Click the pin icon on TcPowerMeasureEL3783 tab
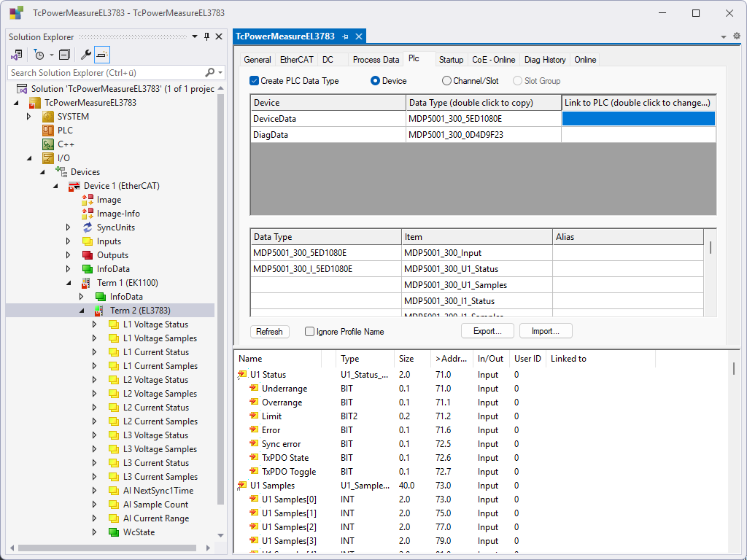 (345, 36)
